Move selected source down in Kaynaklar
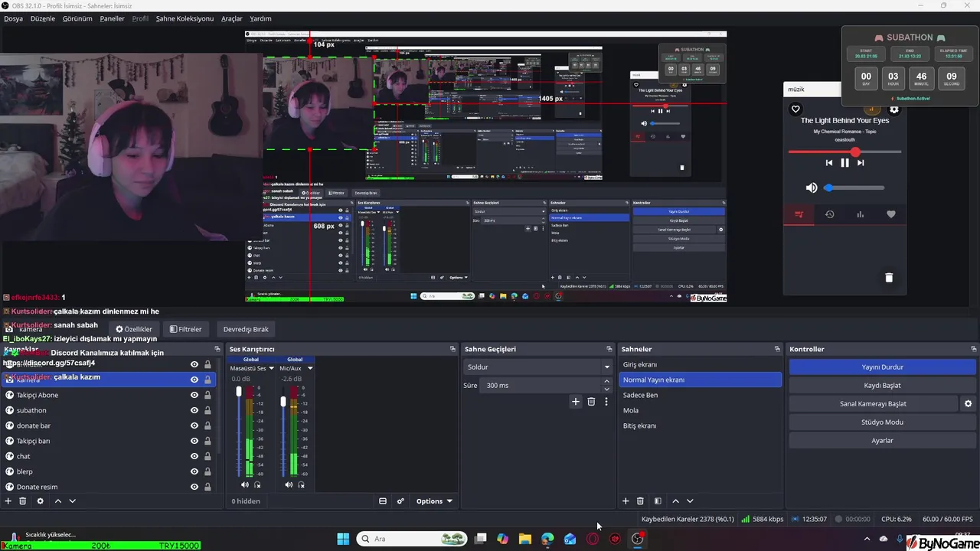Image resolution: width=980 pixels, height=551 pixels. pos(73,501)
